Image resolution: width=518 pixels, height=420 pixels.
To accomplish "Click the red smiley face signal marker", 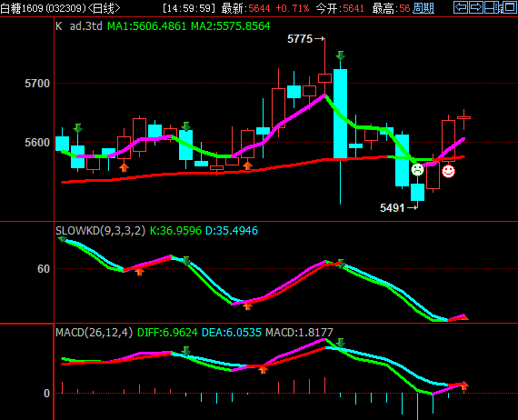I will [x=448, y=171].
